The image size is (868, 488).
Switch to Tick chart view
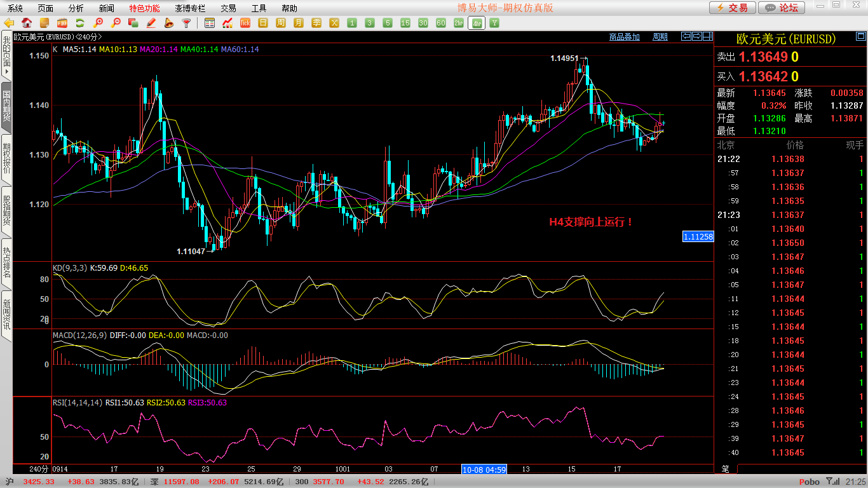(245, 23)
